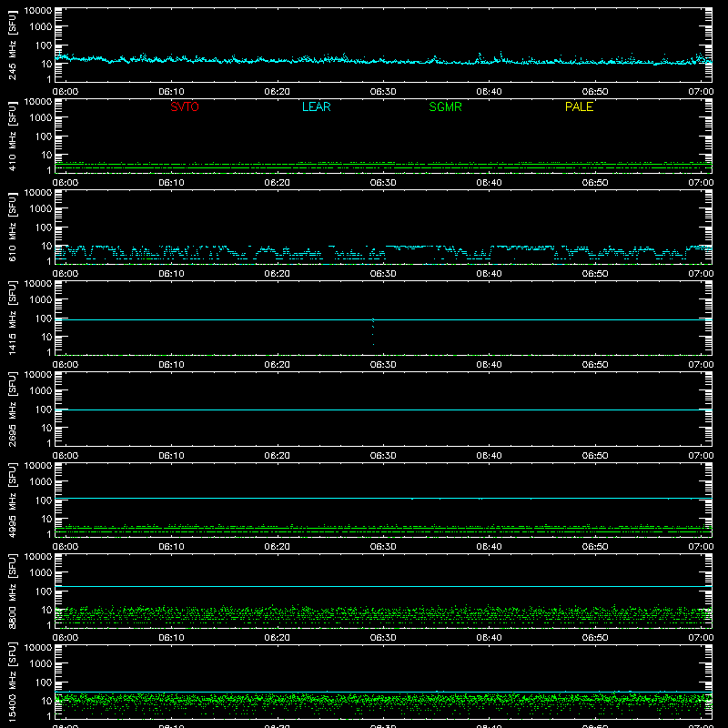
Task: Click 06:40 time label under 410 MHz plot
Action: pyautogui.click(x=489, y=183)
